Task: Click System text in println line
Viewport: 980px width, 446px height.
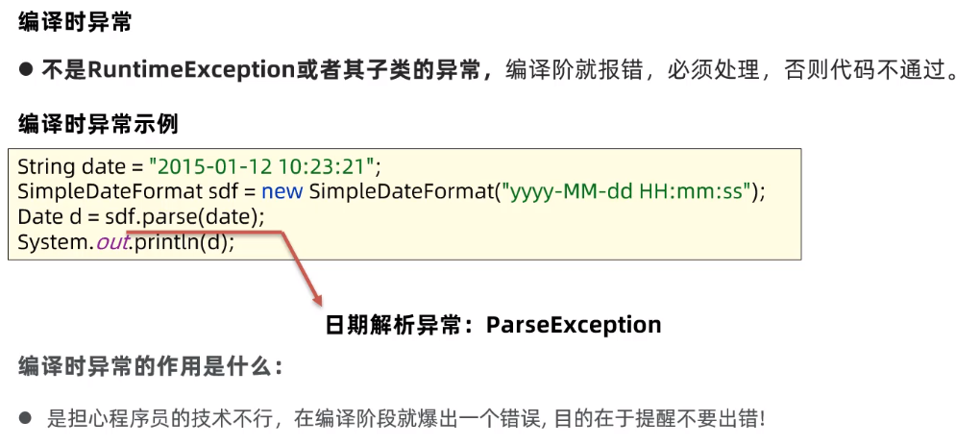Action: (53, 242)
